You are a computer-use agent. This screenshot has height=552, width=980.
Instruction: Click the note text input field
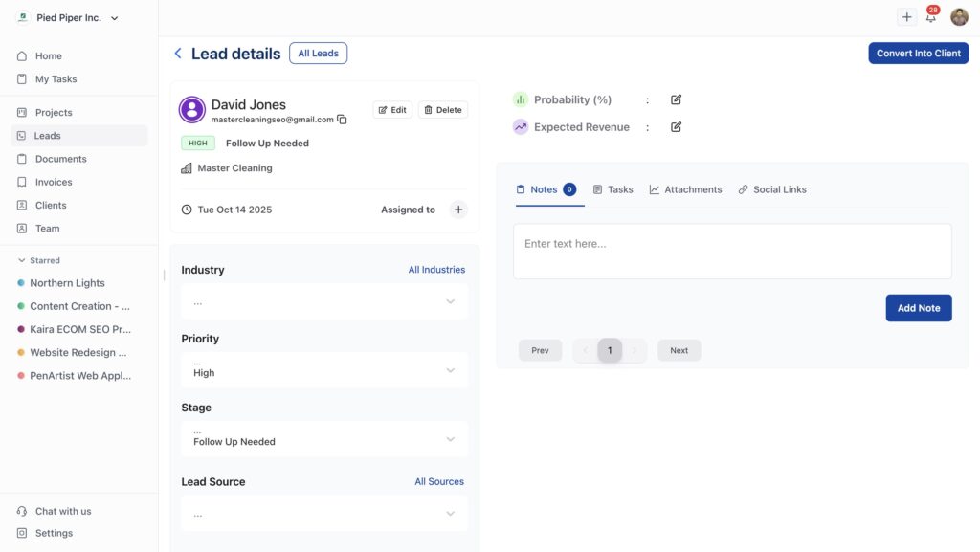(732, 252)
